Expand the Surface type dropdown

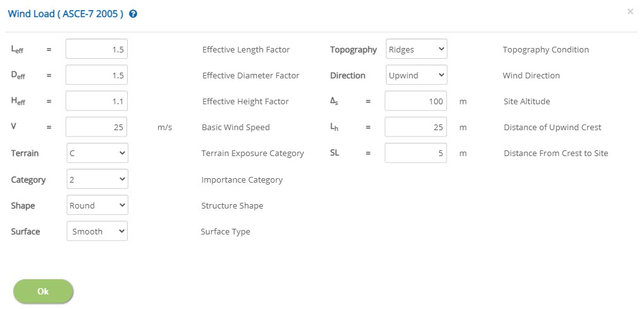point(97,231)
